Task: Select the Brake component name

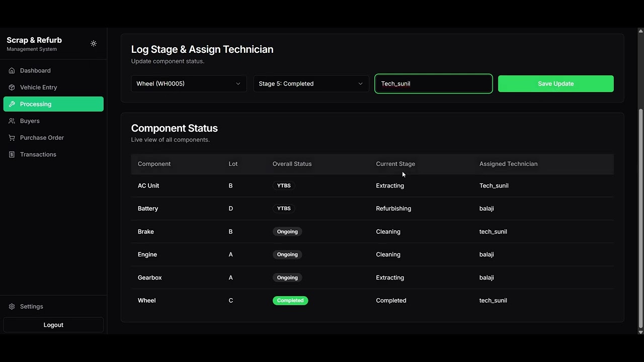Action: (x=146, y=232)
